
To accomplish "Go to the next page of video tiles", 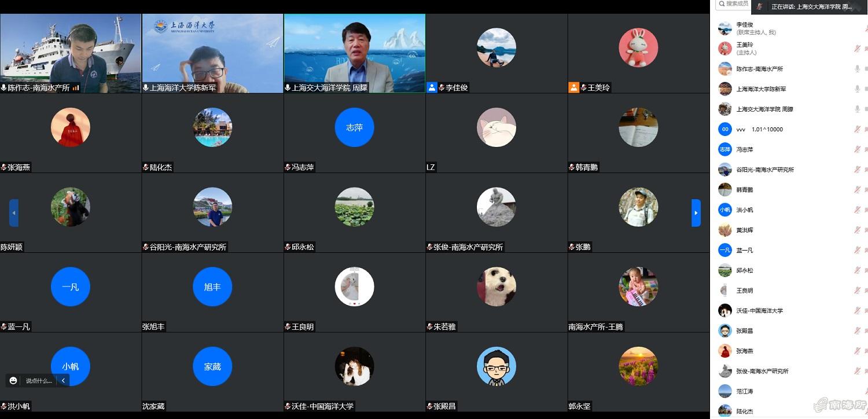I will click(696, 213).
